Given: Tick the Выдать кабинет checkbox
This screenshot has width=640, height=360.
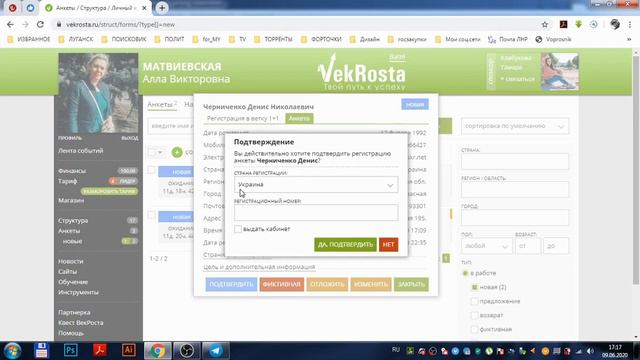Looking at the screenshot, I should [x=238, y=229].
